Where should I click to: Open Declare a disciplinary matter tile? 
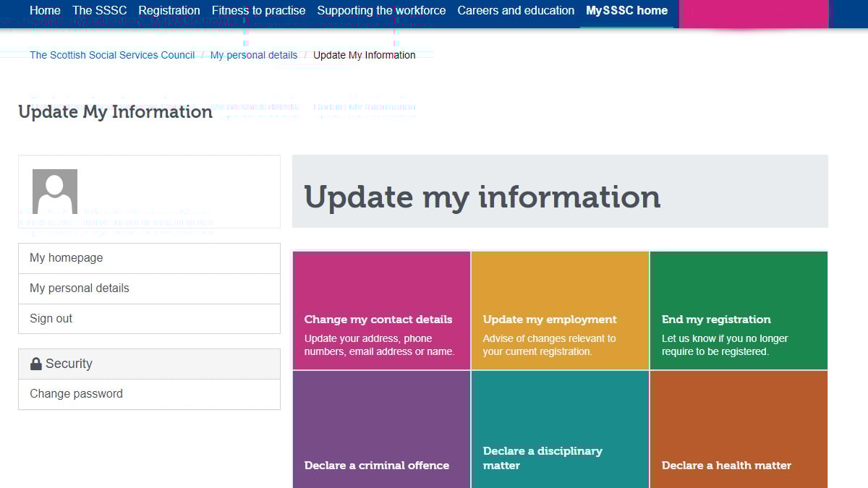[x=560, y=429]
